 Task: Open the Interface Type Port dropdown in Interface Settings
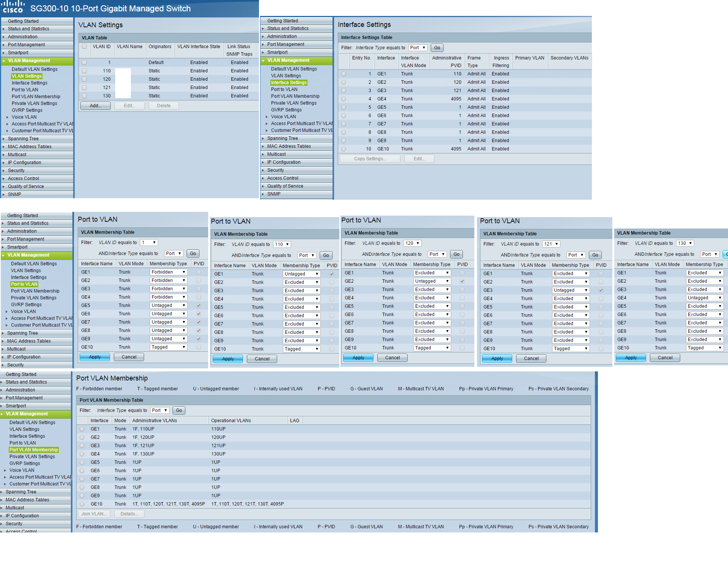[x=418, y=48]
